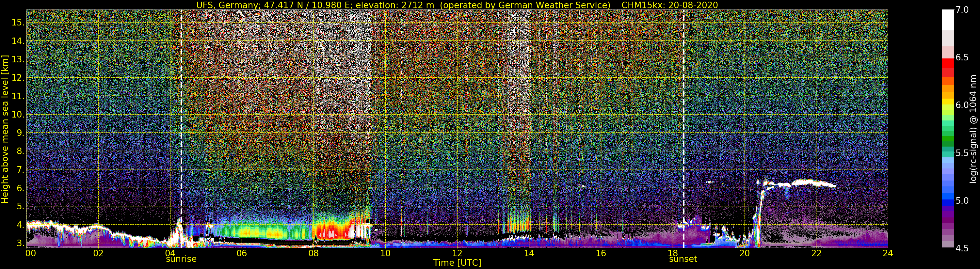Click the "10." height axis tick label

[18, 115]
